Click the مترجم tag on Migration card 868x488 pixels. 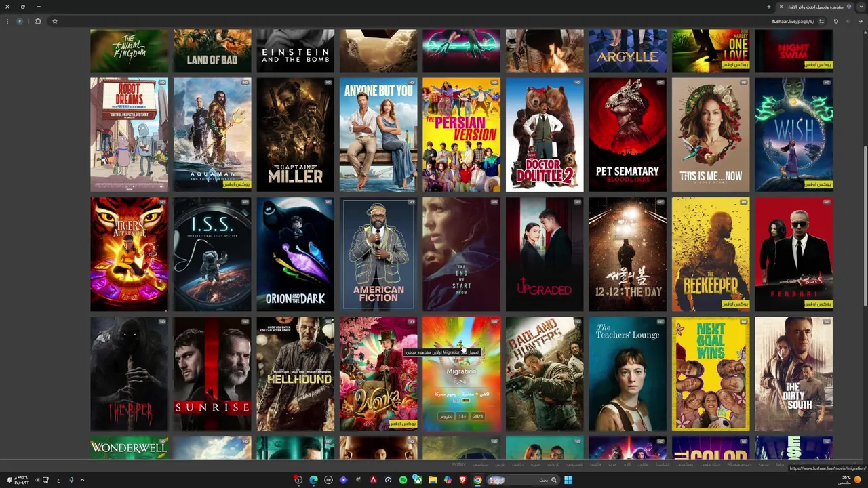coord(445,416)
